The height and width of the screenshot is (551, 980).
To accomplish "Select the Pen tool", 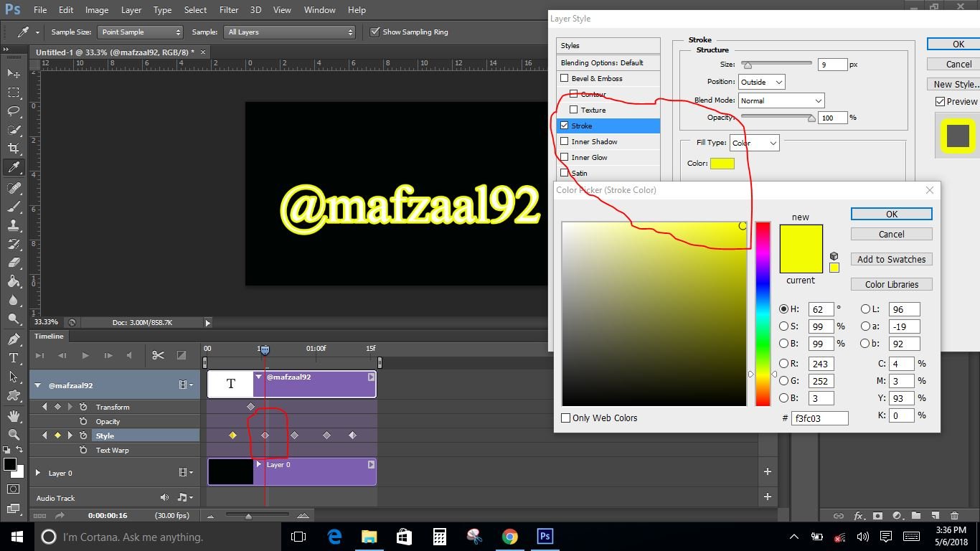I will pos(14,339).
